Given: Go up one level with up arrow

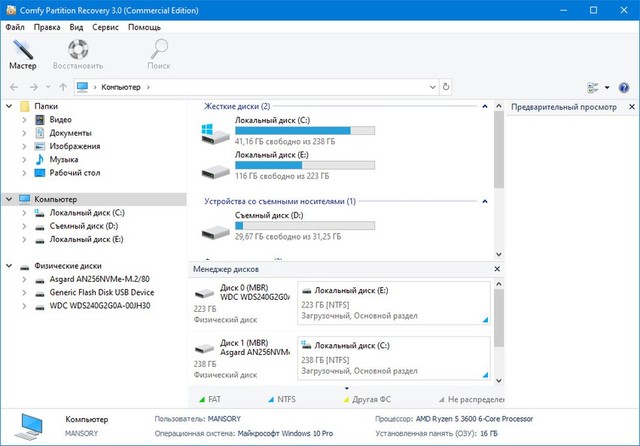Looking at the screenshot, I should [x=63, y=87].
